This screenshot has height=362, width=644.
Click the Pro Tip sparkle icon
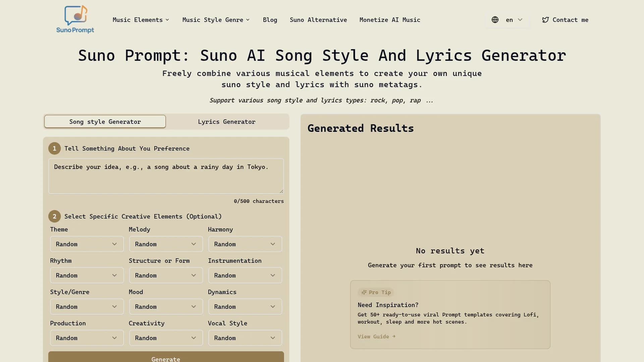[364, 292]
